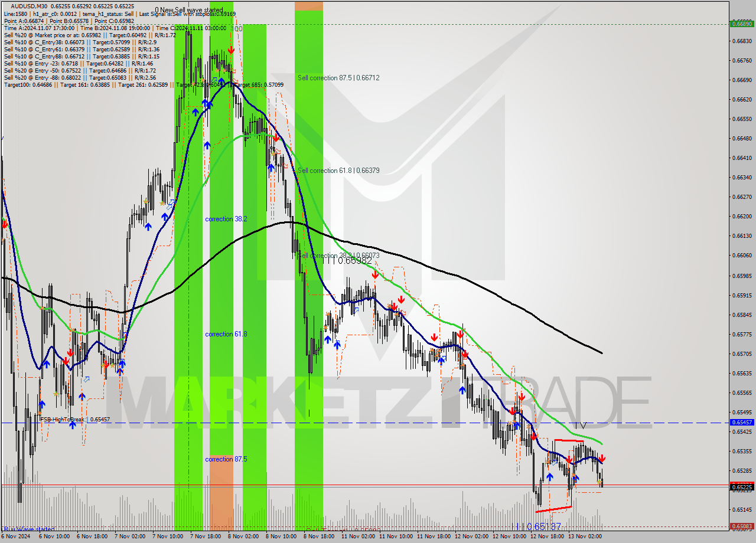This screenshot has width=756, height=543.
Task: Click the 'Sell %10 @ C_Entry38' line
Action: (x=80, y=42)
